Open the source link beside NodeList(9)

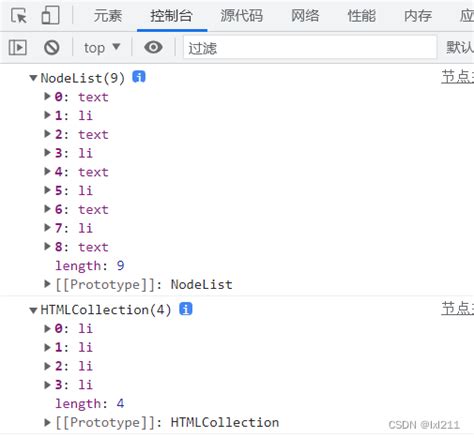458,77
